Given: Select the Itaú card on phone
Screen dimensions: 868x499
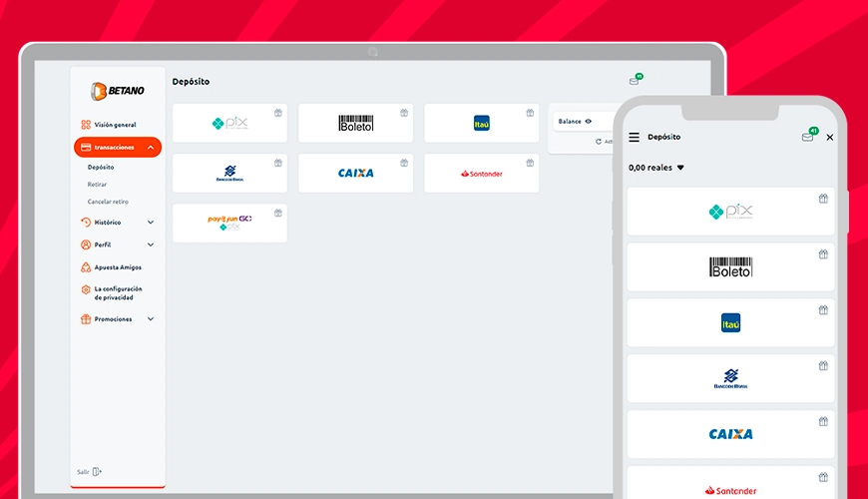Looking at the screenshot, I should [730, 323].
